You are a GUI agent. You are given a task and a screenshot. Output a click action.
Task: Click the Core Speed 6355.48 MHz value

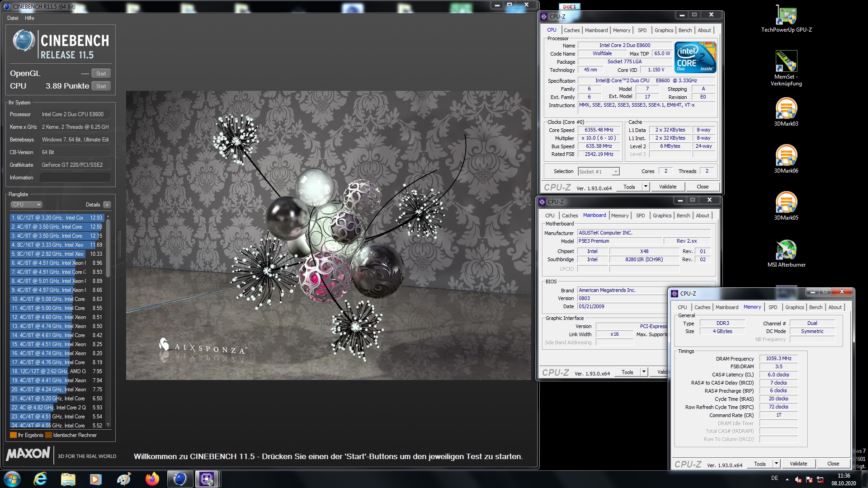point(599,130)
